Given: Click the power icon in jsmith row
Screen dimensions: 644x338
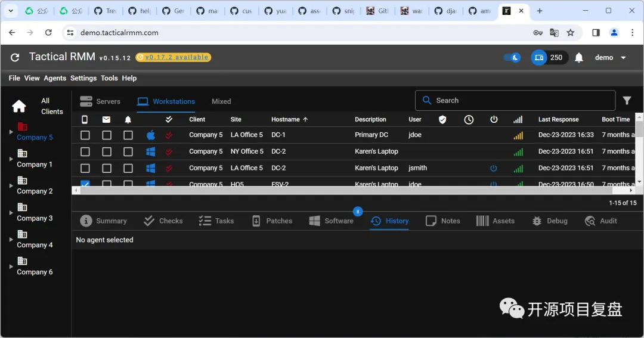Looking at the screenshot, I should pyautogui.click(x=493, y=168).
